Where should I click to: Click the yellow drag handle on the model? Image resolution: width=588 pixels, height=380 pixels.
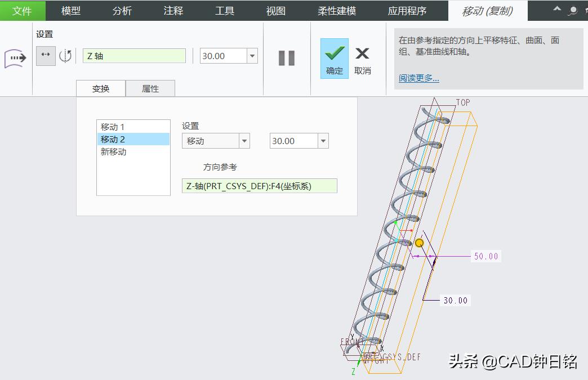(x=419, y=243)
